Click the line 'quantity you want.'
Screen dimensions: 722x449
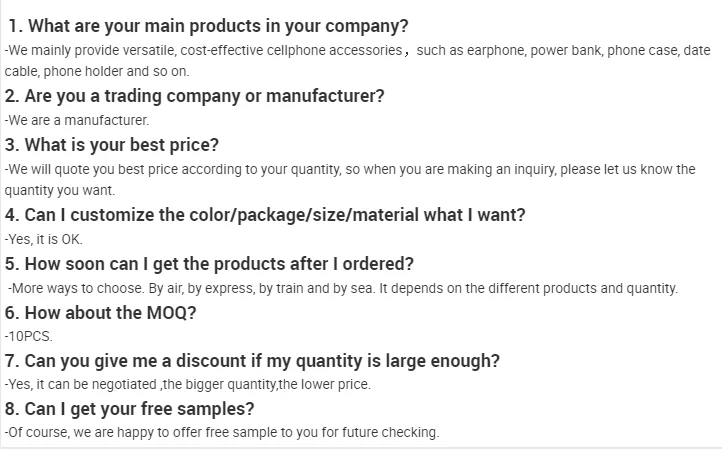click(x=60, y=191)
